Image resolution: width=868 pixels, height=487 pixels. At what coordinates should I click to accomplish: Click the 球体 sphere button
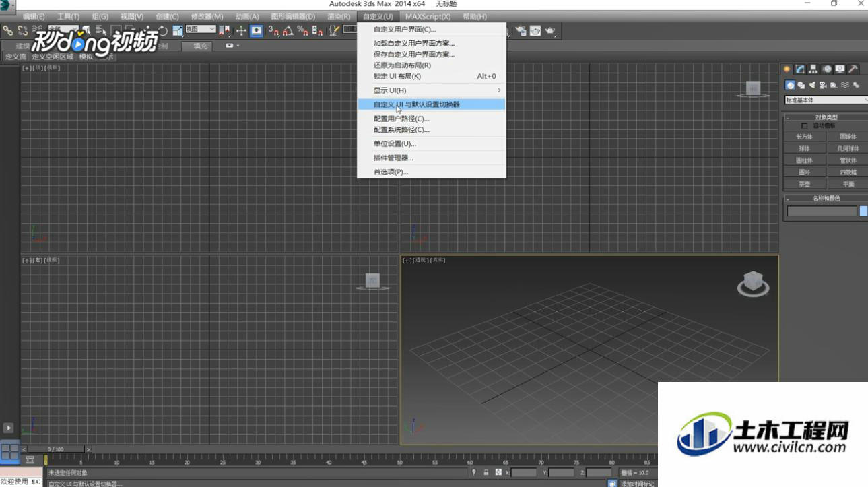804,148
